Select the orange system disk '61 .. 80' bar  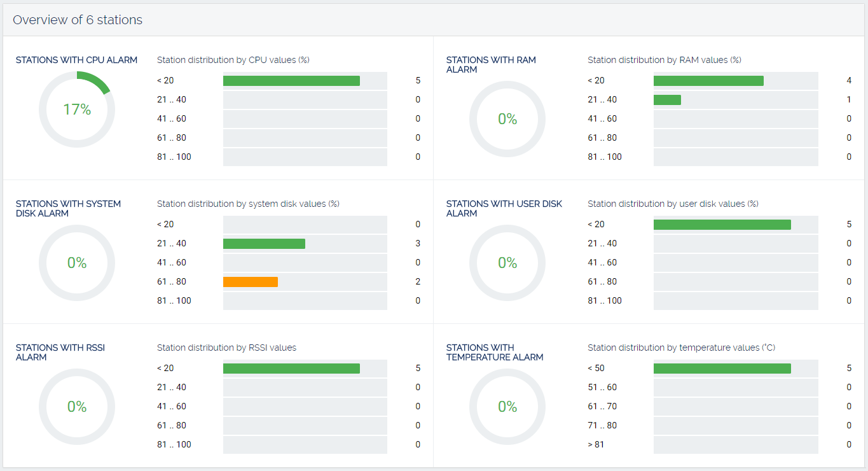coord(251,282)
